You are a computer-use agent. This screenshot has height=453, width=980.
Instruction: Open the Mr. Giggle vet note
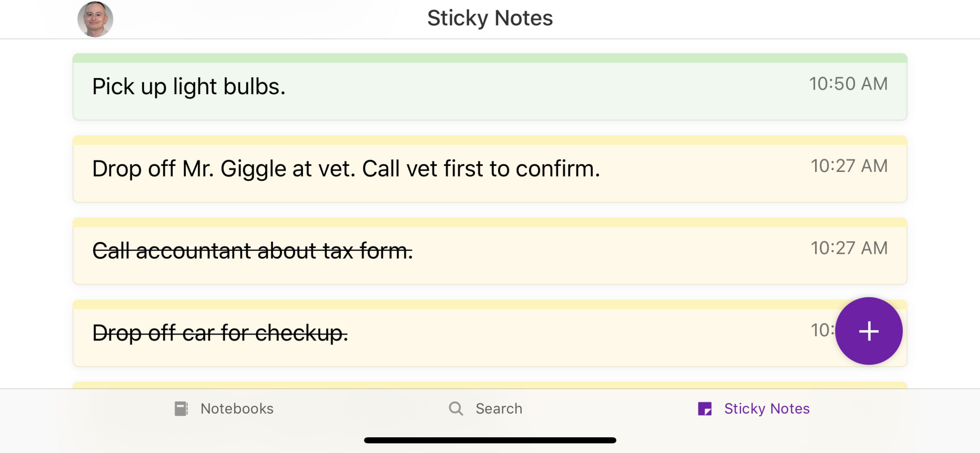[346, 169]
